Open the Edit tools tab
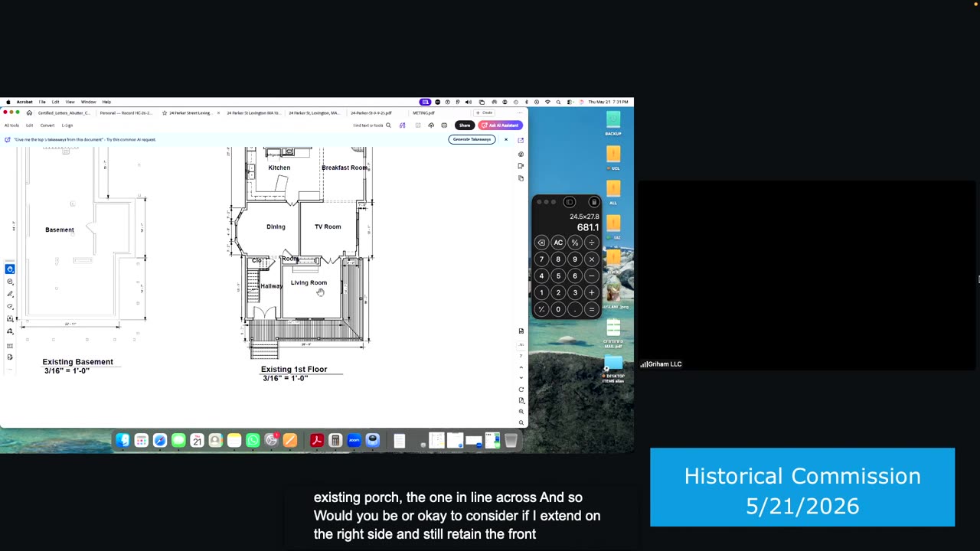 point(30,126)
